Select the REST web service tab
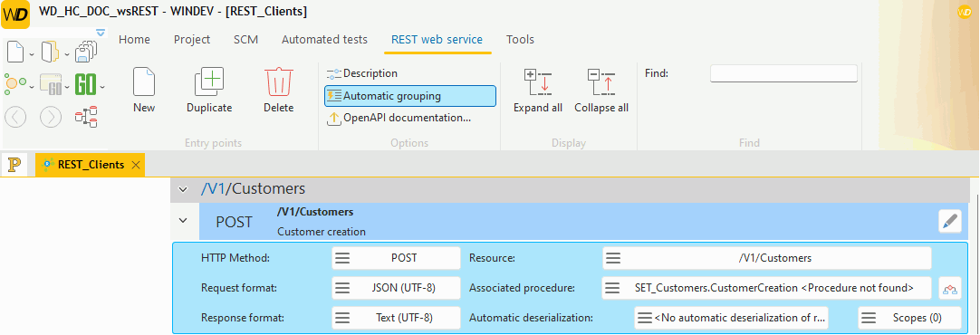Screen dimensions: 980x335 pyautogui.click(x=437, y=39)
